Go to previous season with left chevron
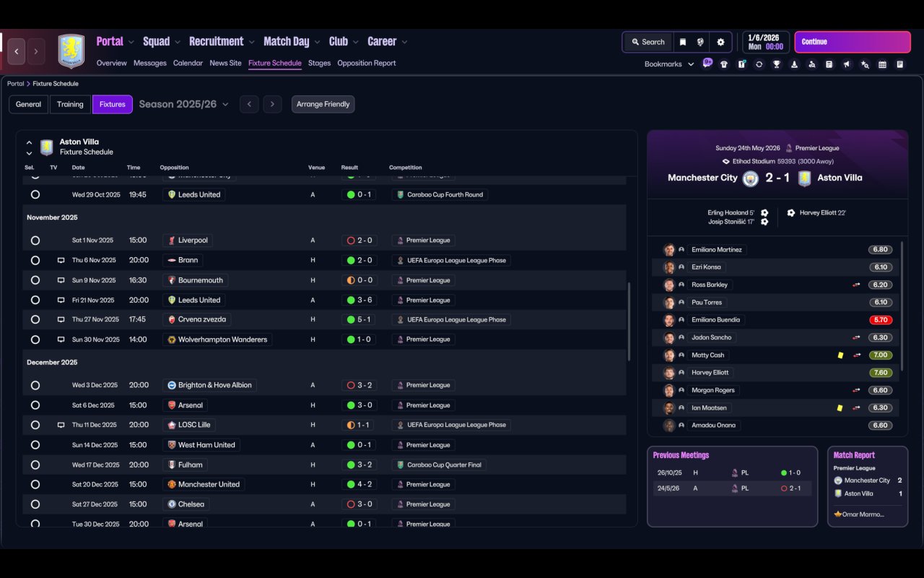924x578 pixels. [249, 104]
